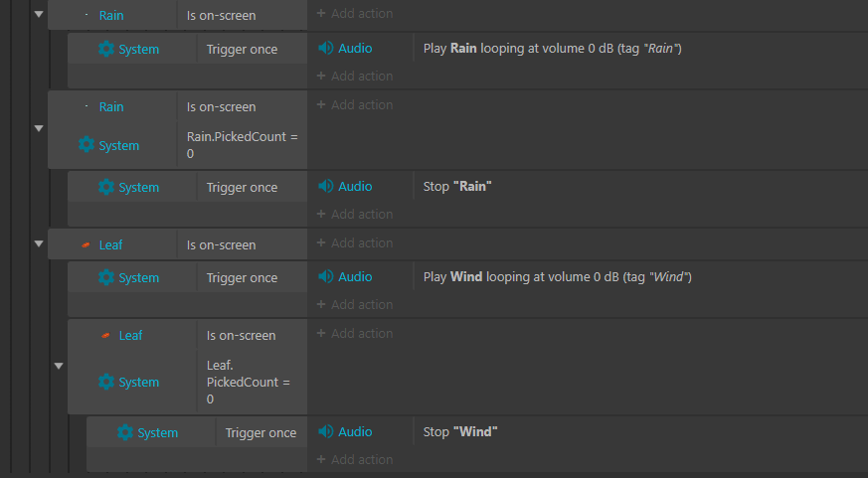Collapse the Rain.PickedCount event block
The height and width of the screenshot is (478, 868).
point(39,128)
